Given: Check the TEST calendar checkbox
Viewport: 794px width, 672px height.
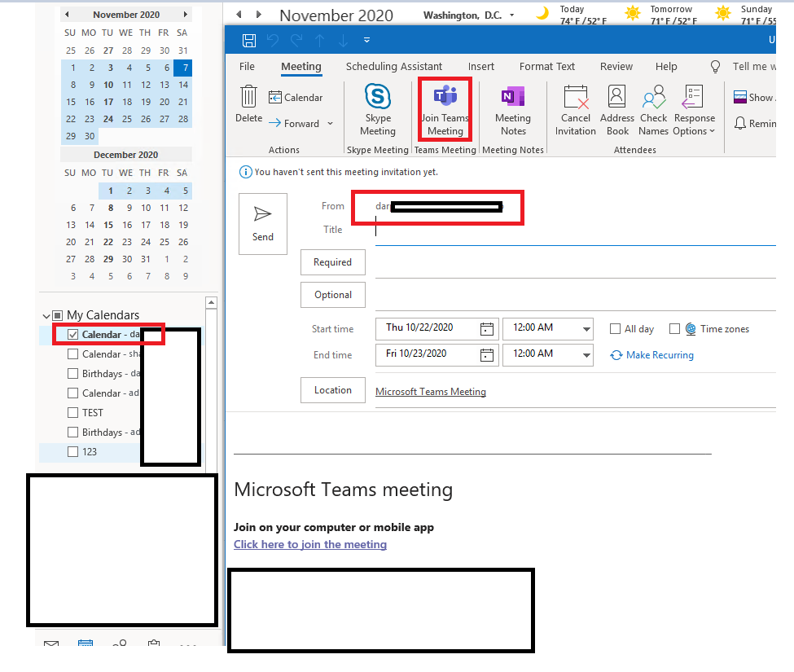Looking at the screenshot, I should click(73, 413).
